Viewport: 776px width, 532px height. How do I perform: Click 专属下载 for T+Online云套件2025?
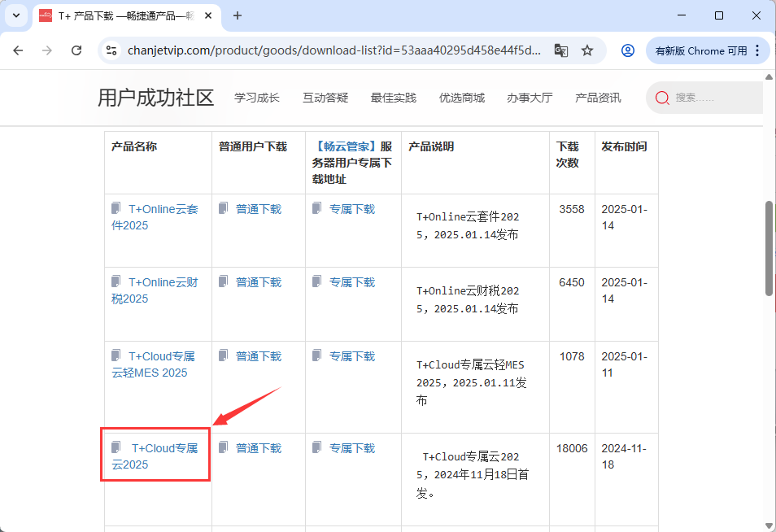[352, 209]
